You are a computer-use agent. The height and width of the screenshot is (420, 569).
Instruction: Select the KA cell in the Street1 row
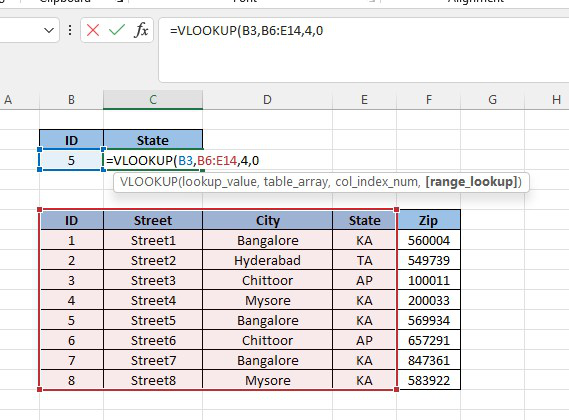[x=364, y=240]
